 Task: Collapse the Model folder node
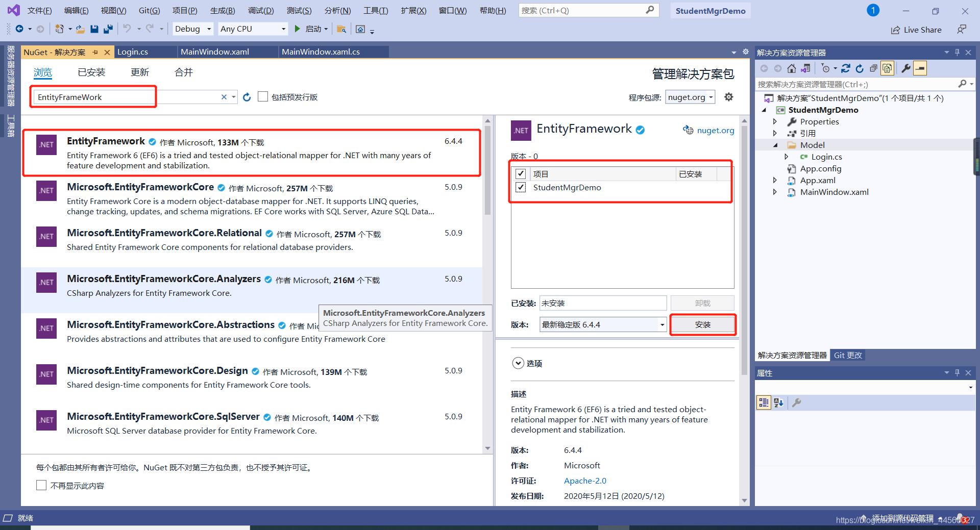(775, 145)
